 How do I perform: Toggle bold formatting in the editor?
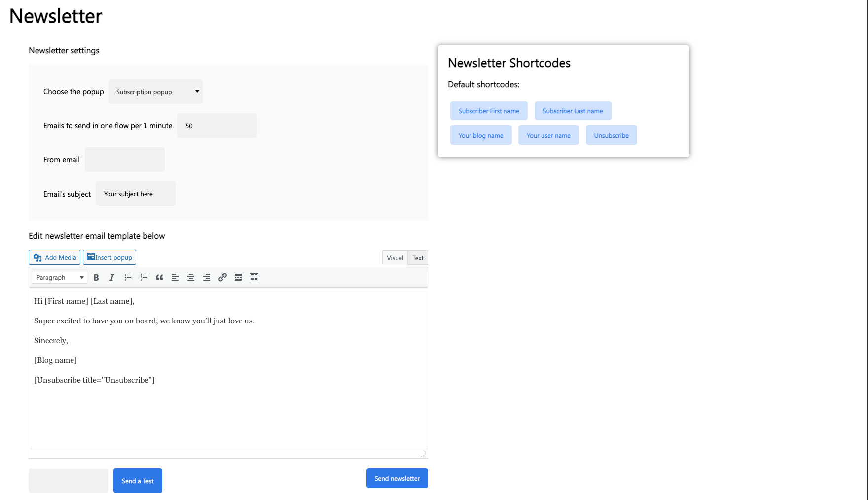point(96,278)
